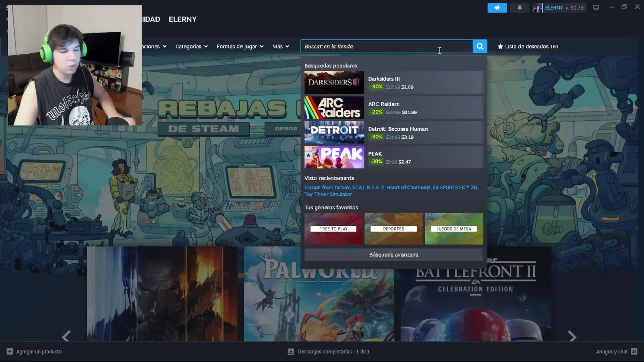Click the $0.79 wallet balance
Screen dimensions: 644x362
tap(577, 8)
